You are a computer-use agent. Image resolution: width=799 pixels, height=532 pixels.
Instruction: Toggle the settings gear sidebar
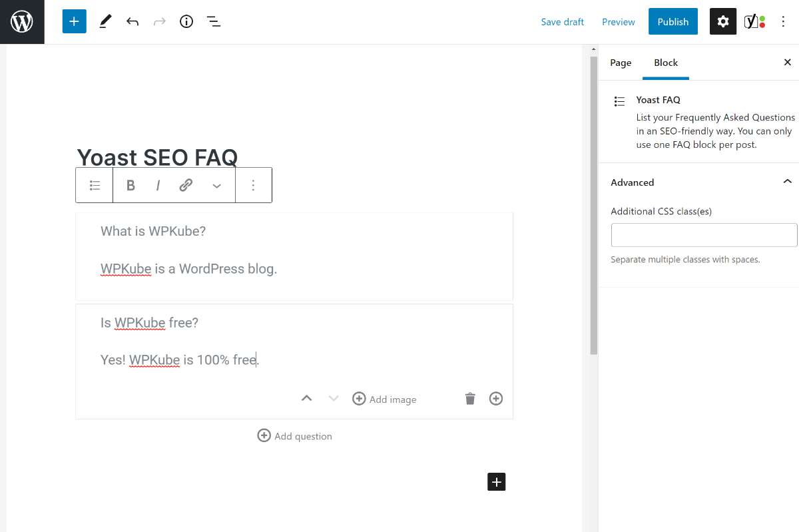(723, 22)
